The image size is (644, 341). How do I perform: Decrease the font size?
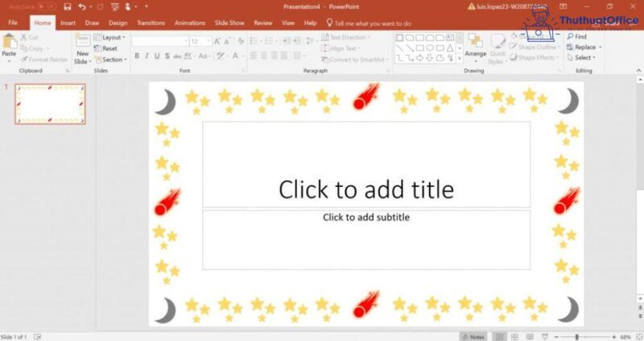(227, 41)
